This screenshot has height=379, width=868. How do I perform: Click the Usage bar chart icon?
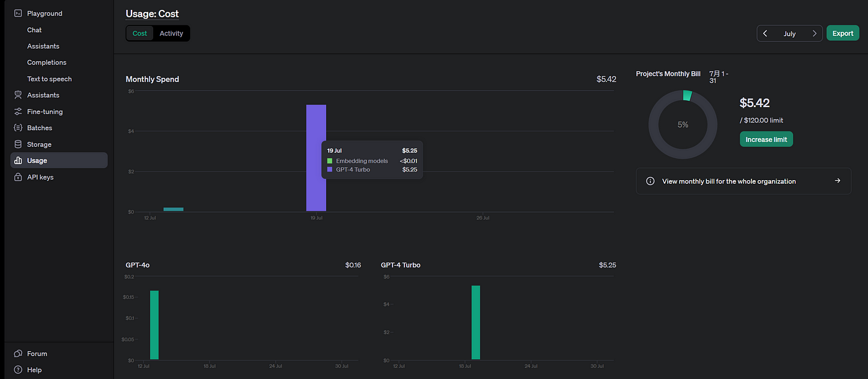coord(18,160)
